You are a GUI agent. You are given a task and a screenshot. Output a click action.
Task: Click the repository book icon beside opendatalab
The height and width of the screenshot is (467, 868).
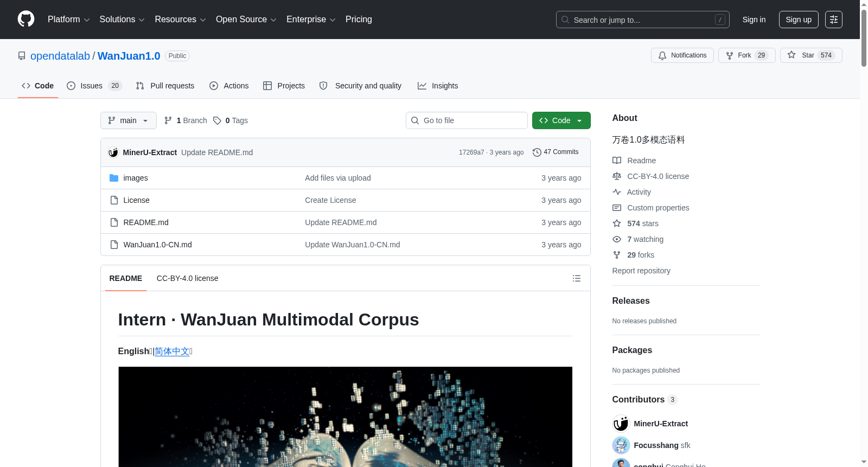(x=22, y=56)
